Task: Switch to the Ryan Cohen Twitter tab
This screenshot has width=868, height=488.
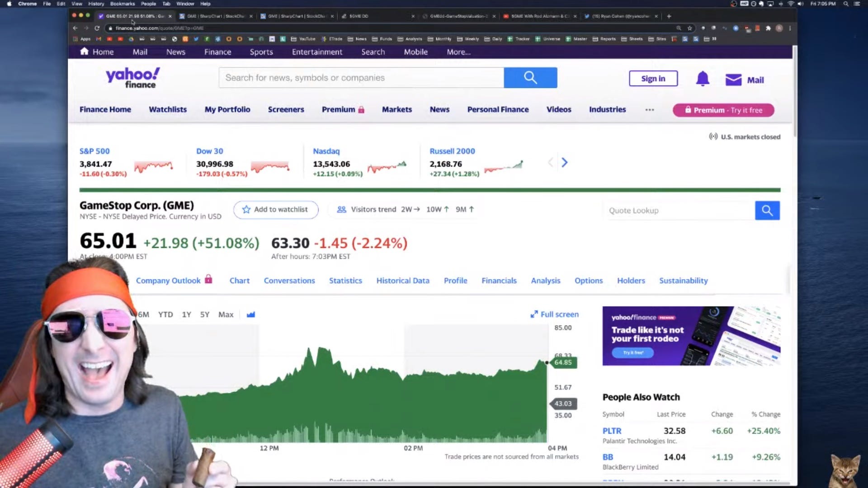Action: (x=620, y=16)
